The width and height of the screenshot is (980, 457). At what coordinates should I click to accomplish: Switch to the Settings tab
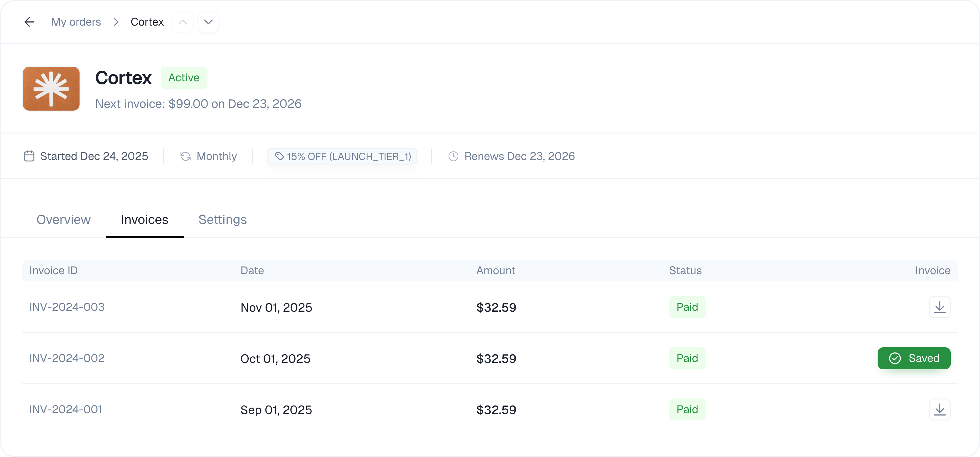pos(222,220)
